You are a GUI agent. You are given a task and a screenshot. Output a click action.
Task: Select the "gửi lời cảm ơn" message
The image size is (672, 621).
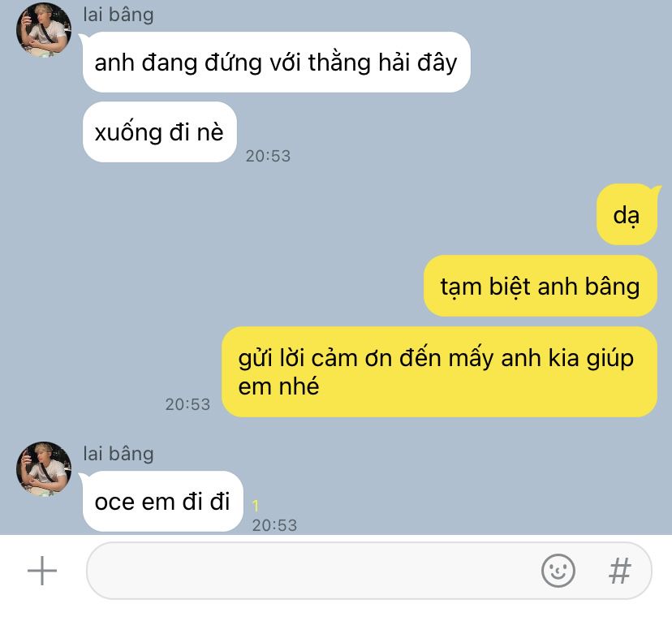(439, 372)
